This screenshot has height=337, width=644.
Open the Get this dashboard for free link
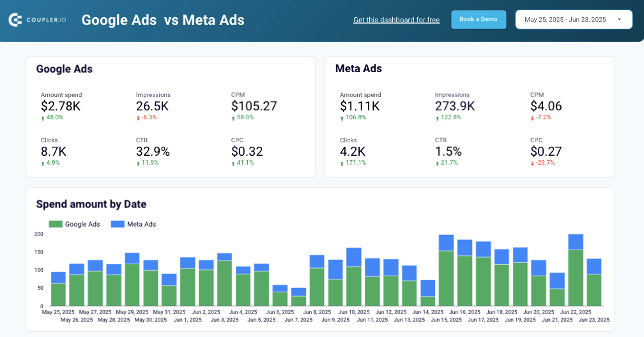point(396,20)
